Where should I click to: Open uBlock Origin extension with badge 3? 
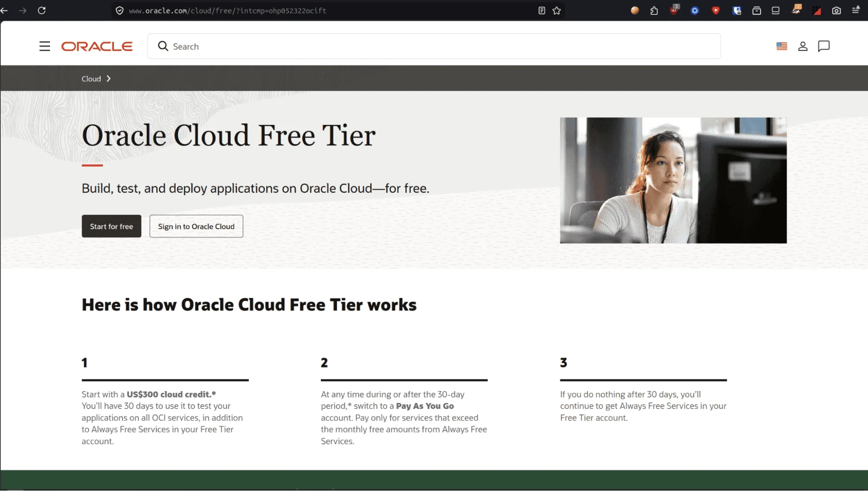point(674,10)
